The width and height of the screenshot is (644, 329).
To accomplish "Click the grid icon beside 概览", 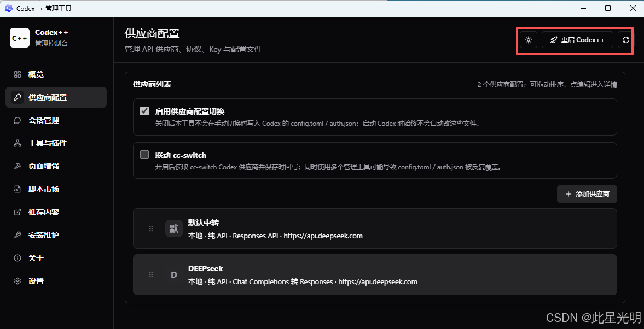I will click(18, 74).
